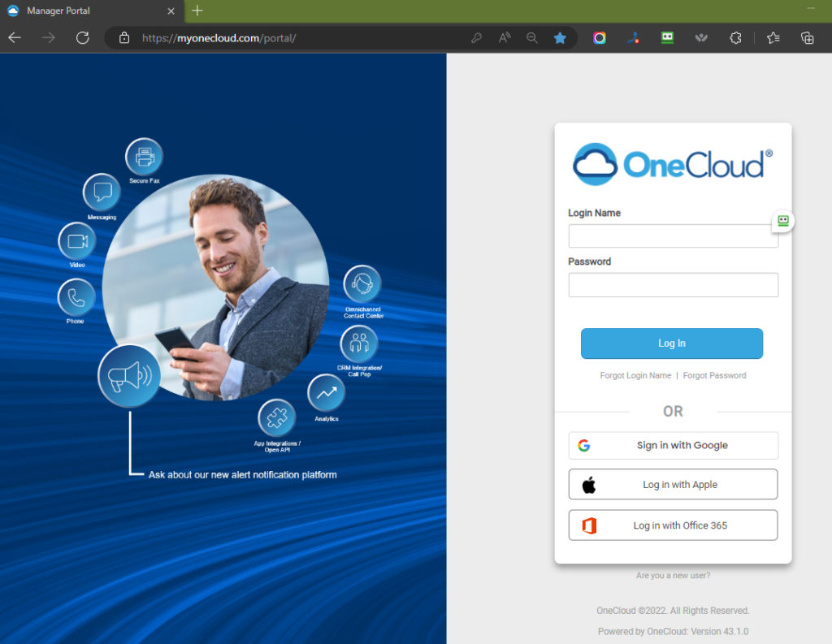Click the Omnichannel Contact Center headset icon
The height and width of the screenshot is (644, 832).
click(x=362, y=284)
